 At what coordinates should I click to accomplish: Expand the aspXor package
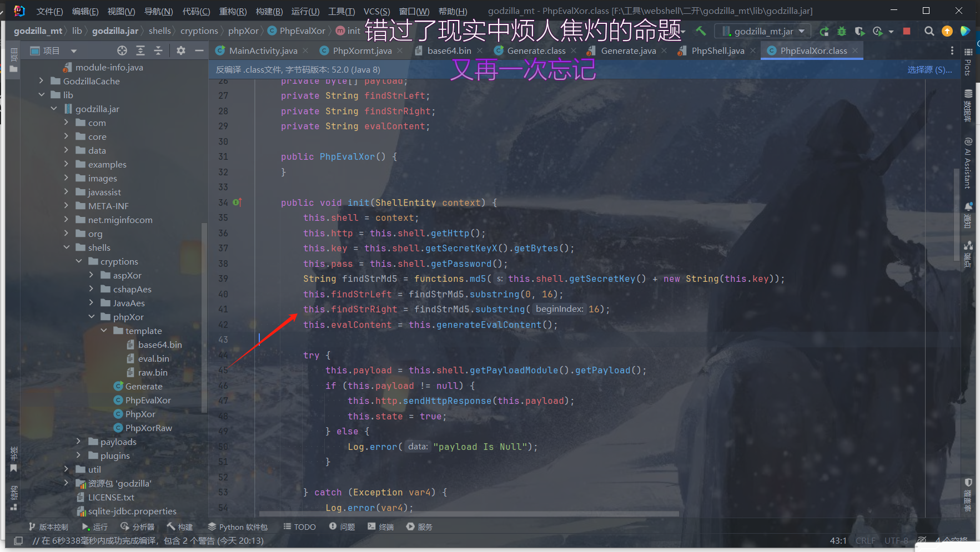coord(91,275)
